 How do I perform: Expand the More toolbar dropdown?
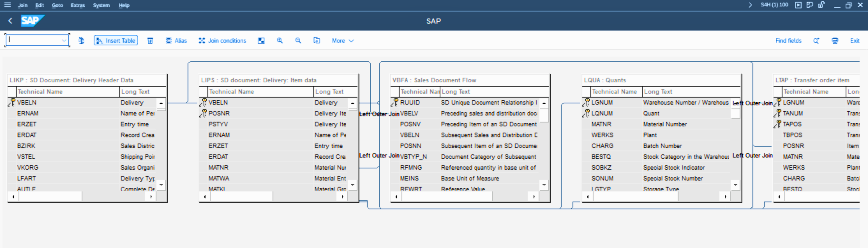(x=342, y=41)
